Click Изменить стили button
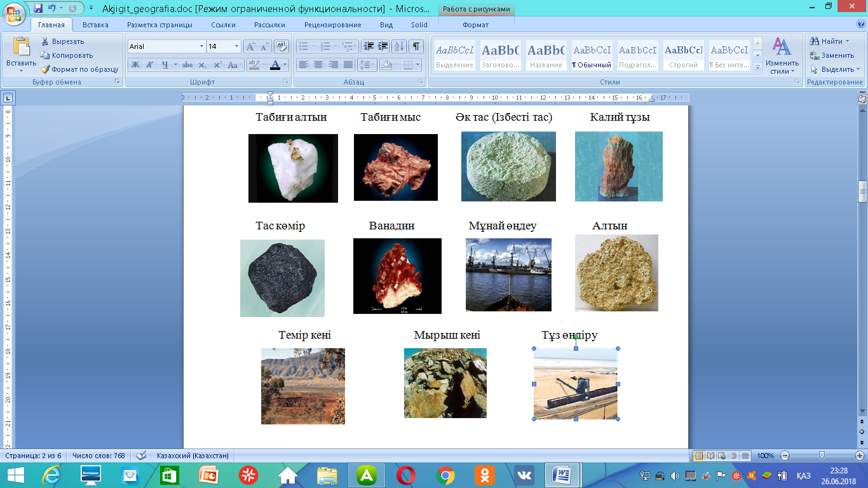The width and height of the screenshot is (868, 488). [x=782, y=56]
